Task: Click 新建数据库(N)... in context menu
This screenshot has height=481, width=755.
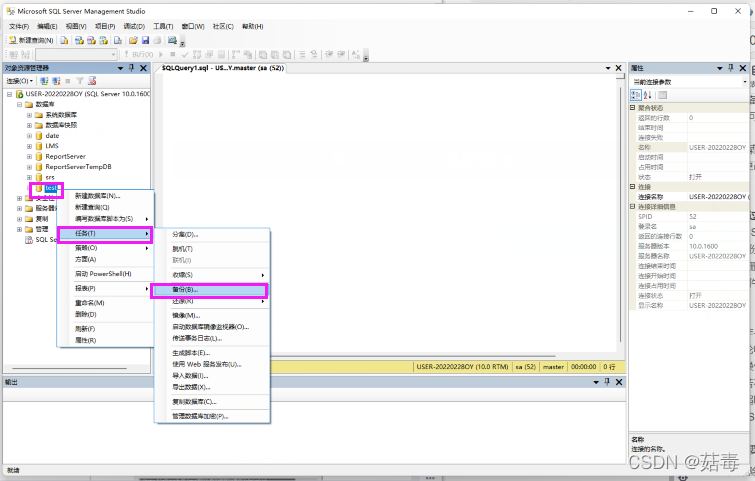Action: (x=97, y=196)
